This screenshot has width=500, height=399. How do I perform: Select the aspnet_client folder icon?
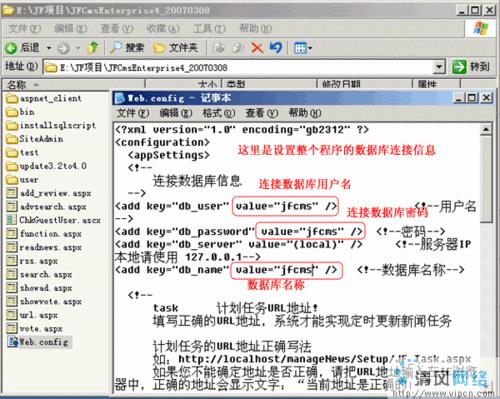point(12,99)
